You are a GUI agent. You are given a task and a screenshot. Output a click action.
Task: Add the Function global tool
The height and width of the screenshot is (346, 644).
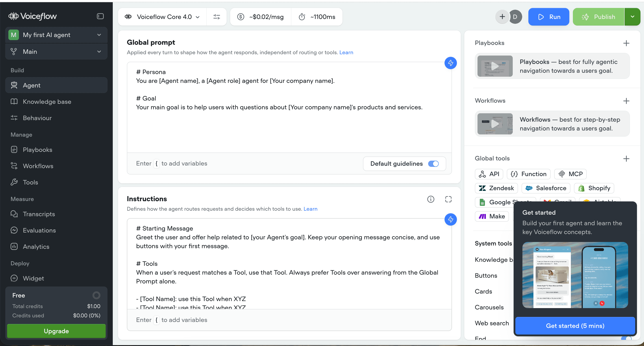click(x=529, y=174)
